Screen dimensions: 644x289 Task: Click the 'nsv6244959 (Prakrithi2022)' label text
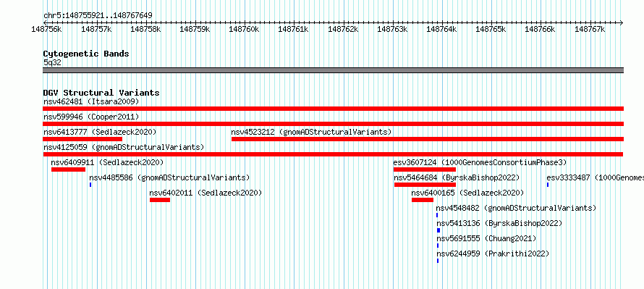pyautogui.click(x=493, y=254)
